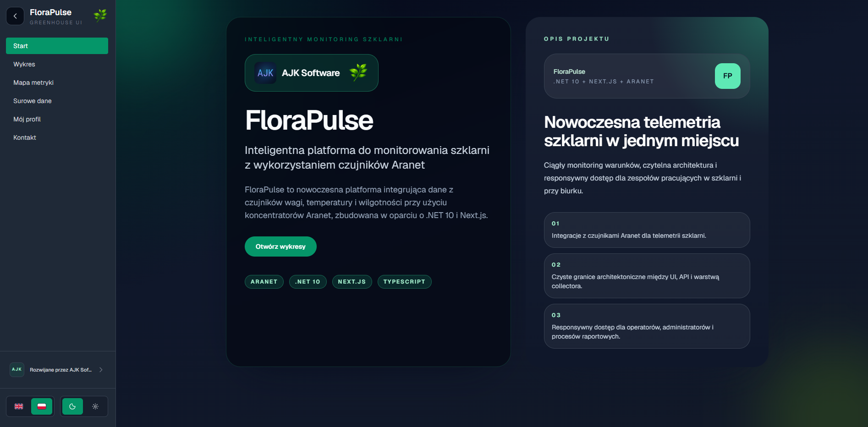This screenshot has width=868, height=427.
Task: Click the 'OPIS PROJEKTU' label
Action: pos(577,39)
